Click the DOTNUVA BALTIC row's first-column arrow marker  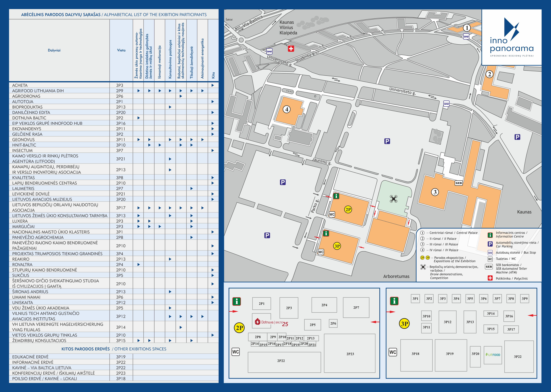click(x=139, y=118)
